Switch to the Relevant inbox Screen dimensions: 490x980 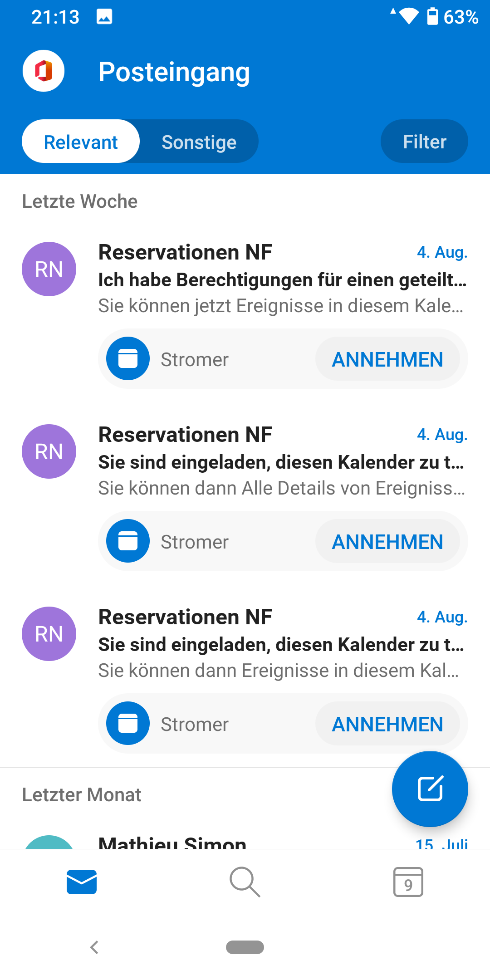point(81,142)
